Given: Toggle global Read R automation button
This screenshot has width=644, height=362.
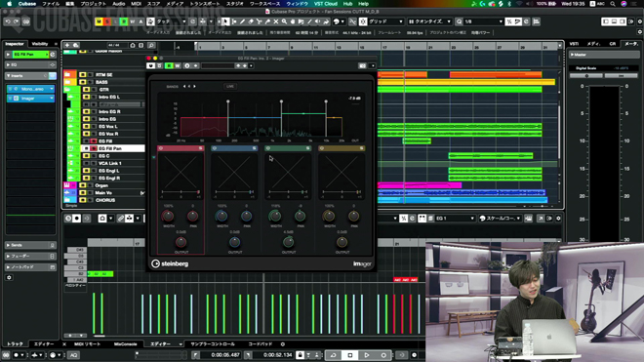Looking at the screenshot, I should tap(124, 21).
